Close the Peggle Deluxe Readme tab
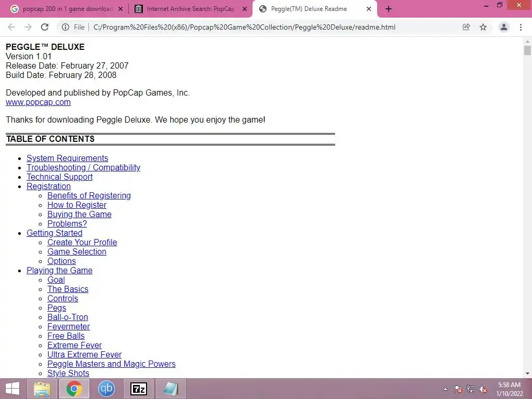This screenshot has width=532, height=399. click(x=369, y=9)
